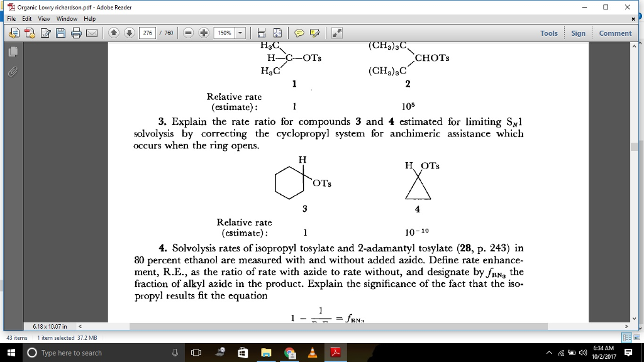644x362 pixels.
Task: Open the Window menu
Action: click(68, 19)
